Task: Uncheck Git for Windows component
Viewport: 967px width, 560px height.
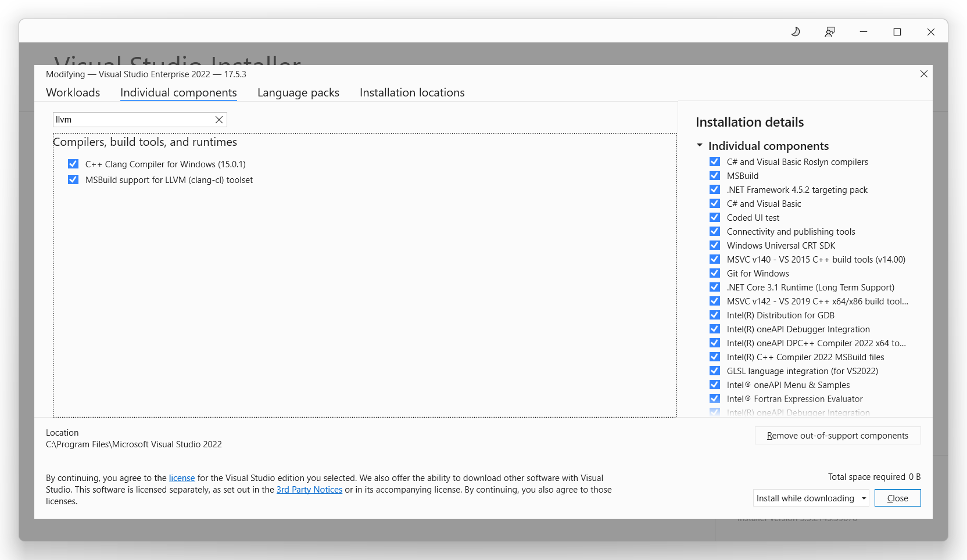Action: pos(714,273)
